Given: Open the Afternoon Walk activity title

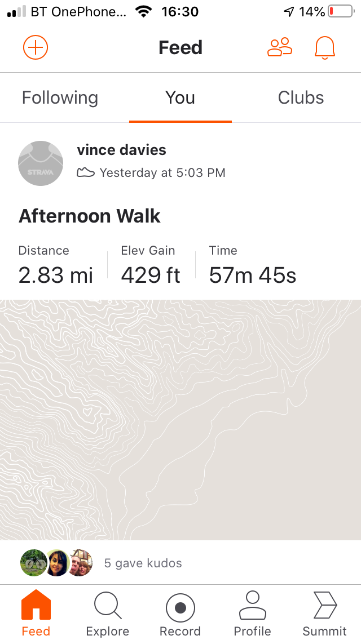Looking at the screenshot, I should click(89, 216).
